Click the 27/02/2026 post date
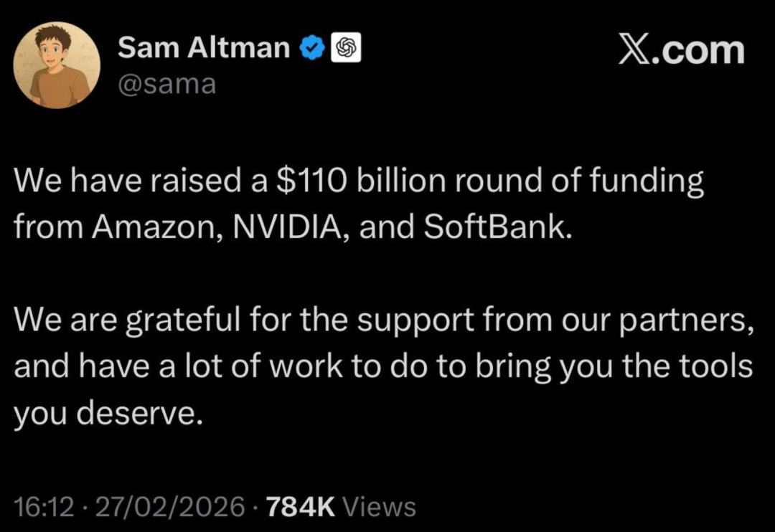 [x=170, y=507]
